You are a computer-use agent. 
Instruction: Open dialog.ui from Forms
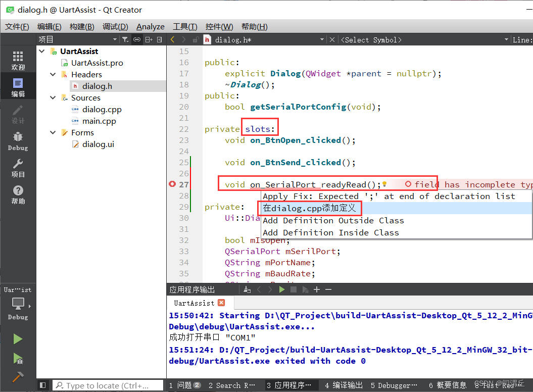[98, 144]
